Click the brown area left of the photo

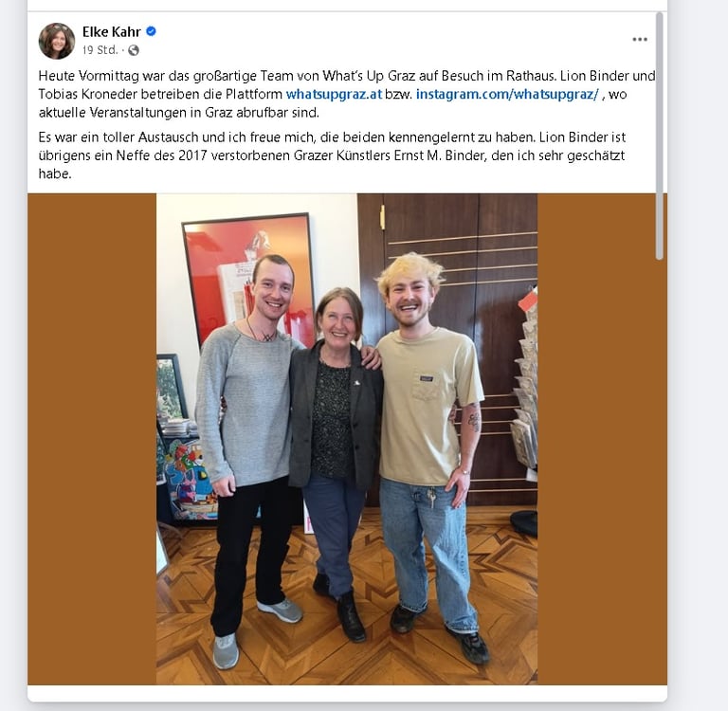(x=92, y=439)
